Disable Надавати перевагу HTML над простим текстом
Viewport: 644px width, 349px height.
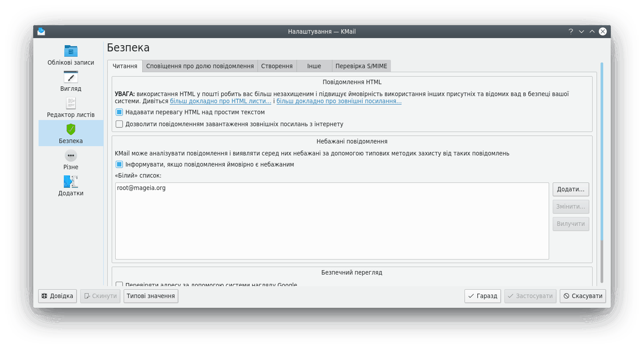[119, 112]
